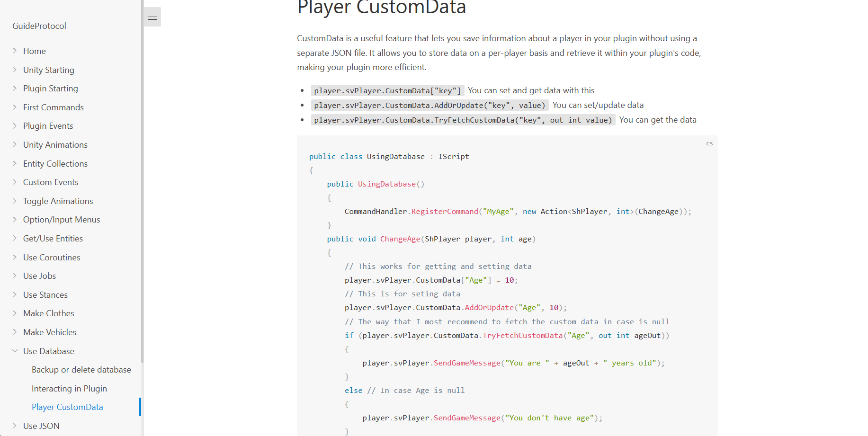Collapse the Use Database section chevron

(15, 351)
